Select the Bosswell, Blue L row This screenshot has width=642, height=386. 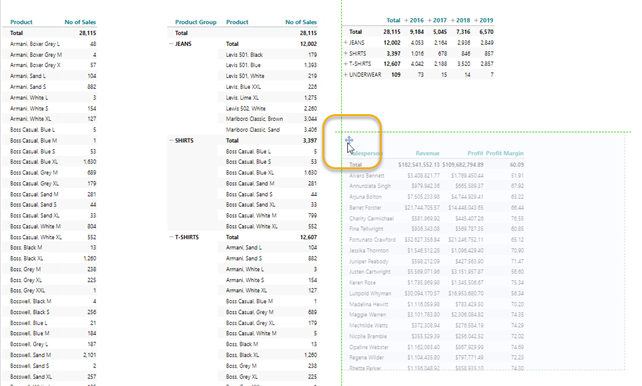tap(50, 323)
